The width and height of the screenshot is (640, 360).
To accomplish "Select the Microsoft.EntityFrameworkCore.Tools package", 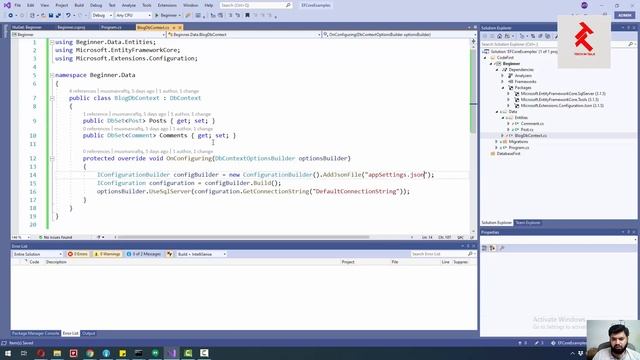I will click(560, 100).
